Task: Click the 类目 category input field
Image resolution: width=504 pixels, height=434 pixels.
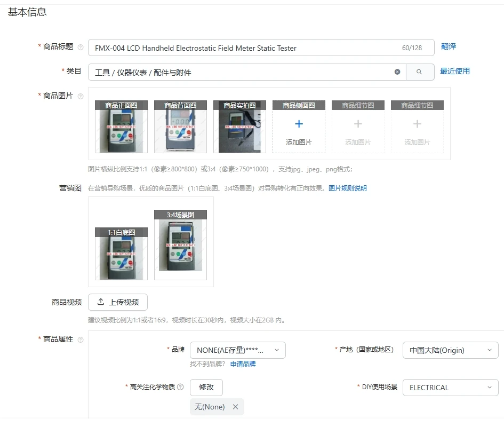Action: point(247,72)
